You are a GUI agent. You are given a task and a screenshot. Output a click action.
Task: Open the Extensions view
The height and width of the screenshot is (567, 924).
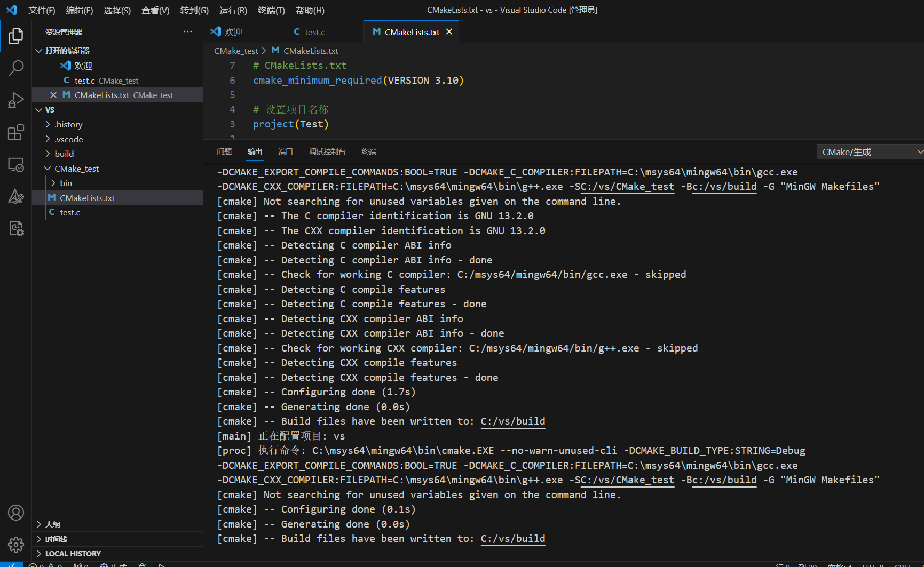tap(16, 132)
